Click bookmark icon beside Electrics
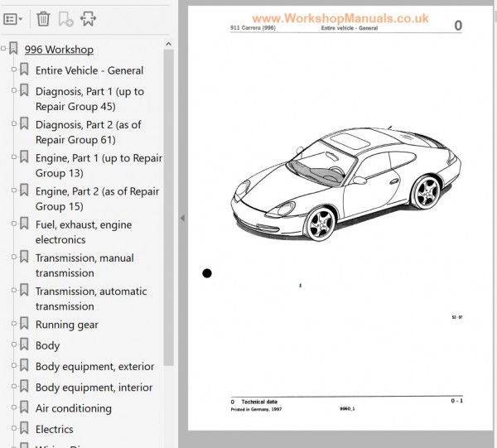The image size is (497, 448). 24,428
